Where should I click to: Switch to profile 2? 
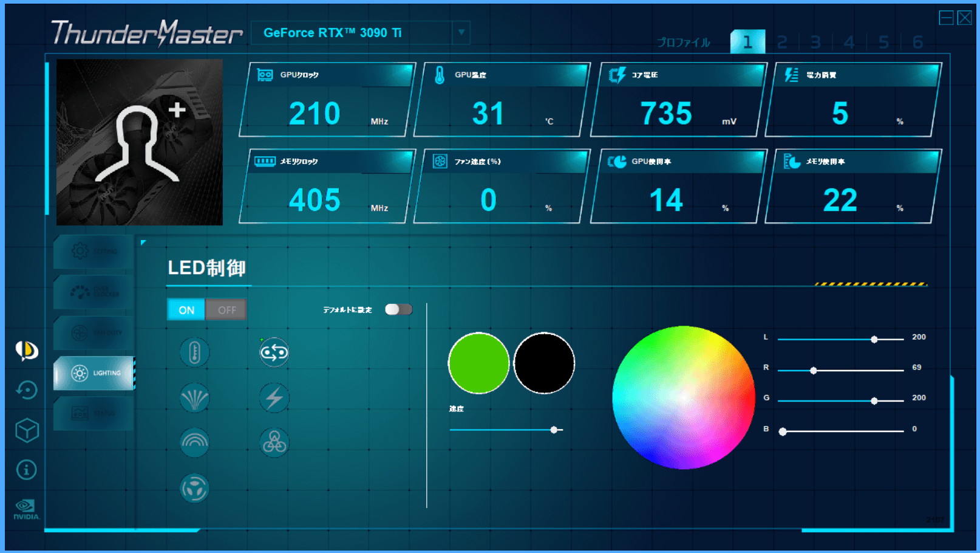[x=782, y=42]
